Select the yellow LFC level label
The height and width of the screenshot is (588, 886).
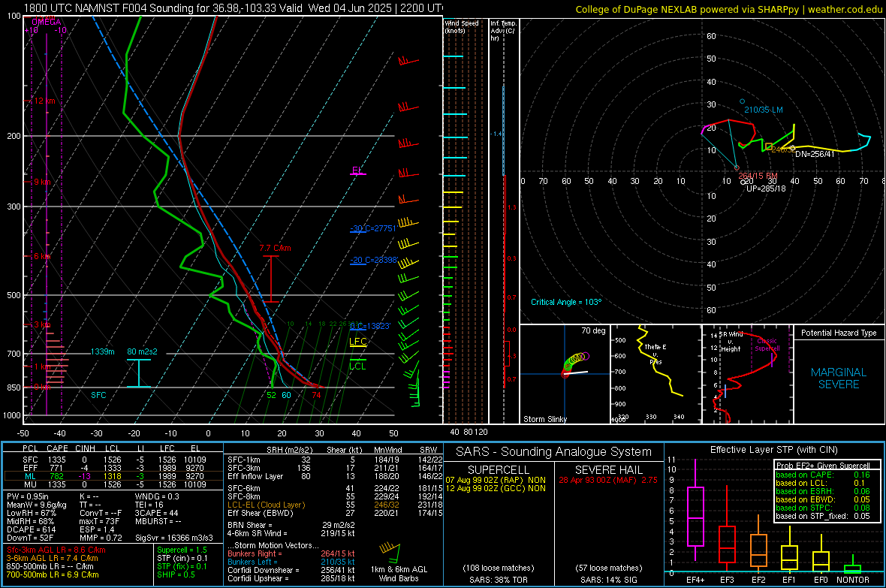point(357,341)
